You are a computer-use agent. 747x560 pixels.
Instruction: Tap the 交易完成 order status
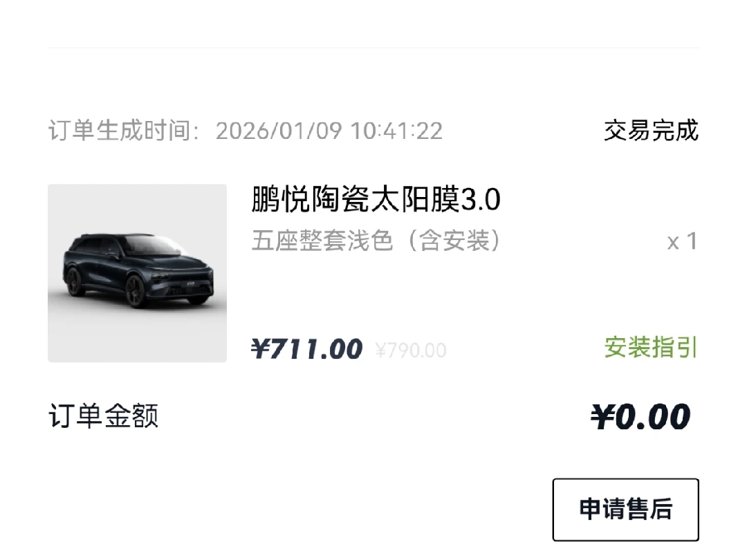(x=650, y=131)
